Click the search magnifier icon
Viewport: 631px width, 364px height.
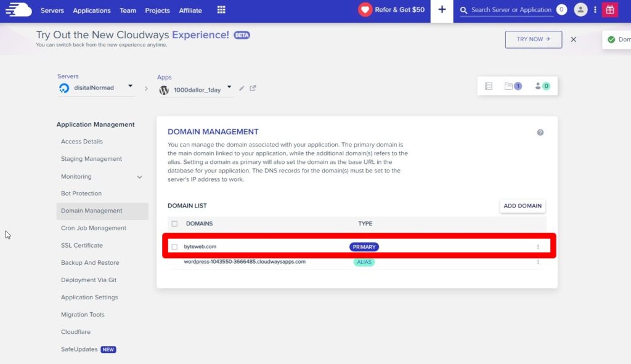point(463,10)
